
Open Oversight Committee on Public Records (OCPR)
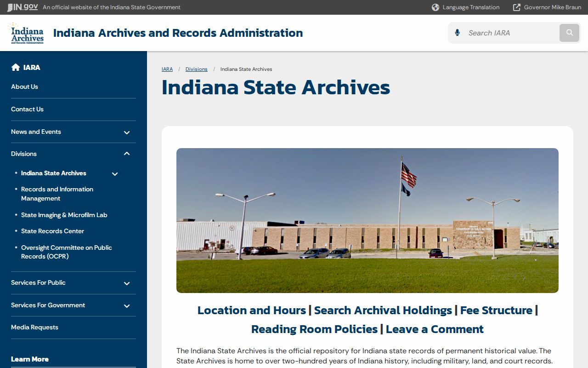67,252
